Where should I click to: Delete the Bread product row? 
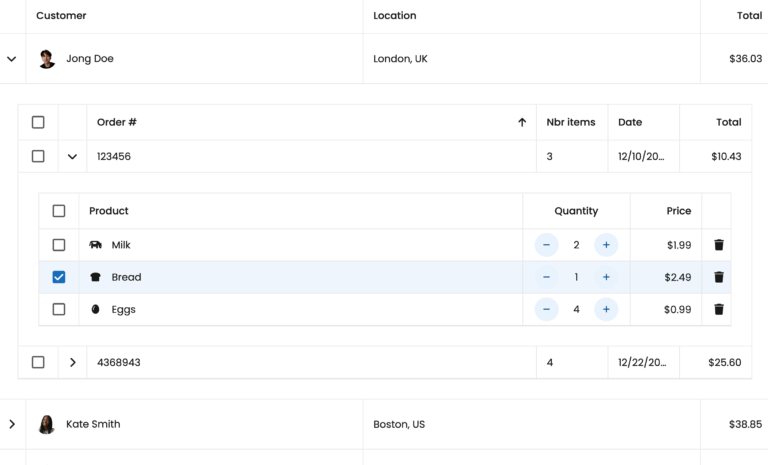[718, 277]
